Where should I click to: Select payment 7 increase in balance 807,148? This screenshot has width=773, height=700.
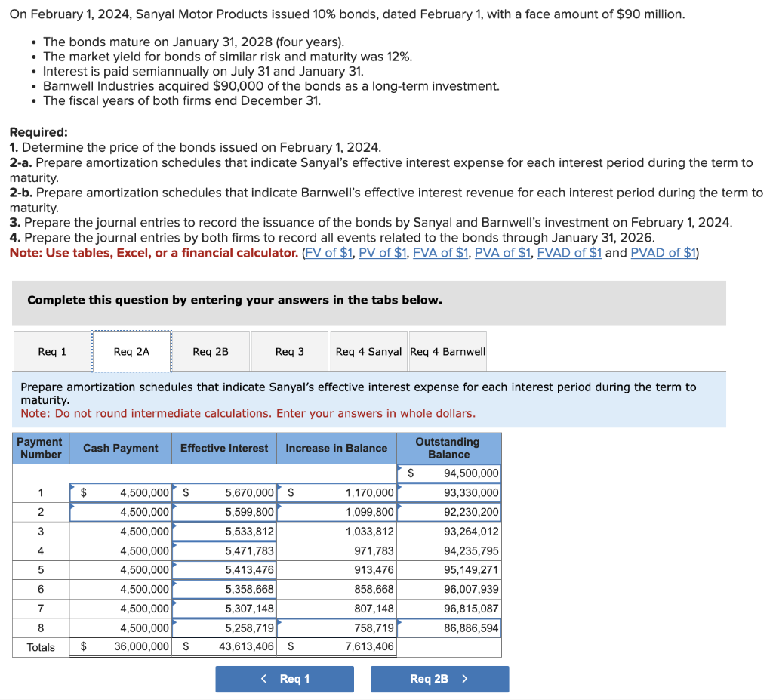(x=337, y=608)
